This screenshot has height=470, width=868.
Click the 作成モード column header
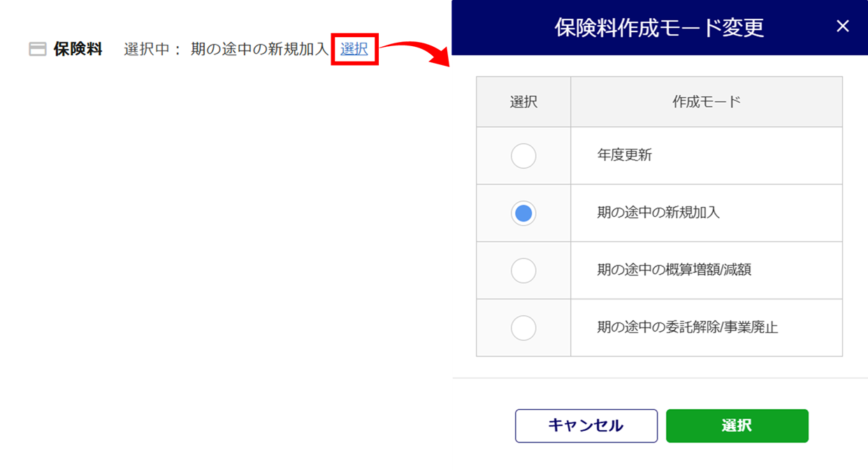pos(707,102)
